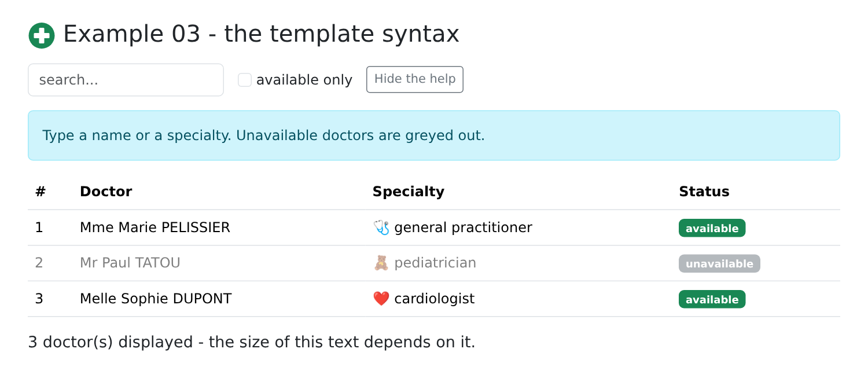Click the stethoscope icon beside general practitioner
The height and width of the screenshot is (389, 868).
[381, 227]
